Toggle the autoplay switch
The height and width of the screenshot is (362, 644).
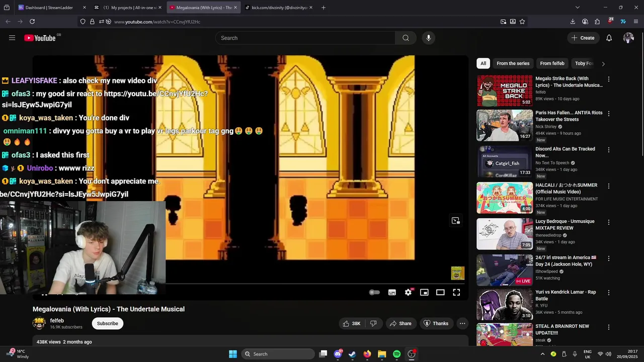[374, 292]
